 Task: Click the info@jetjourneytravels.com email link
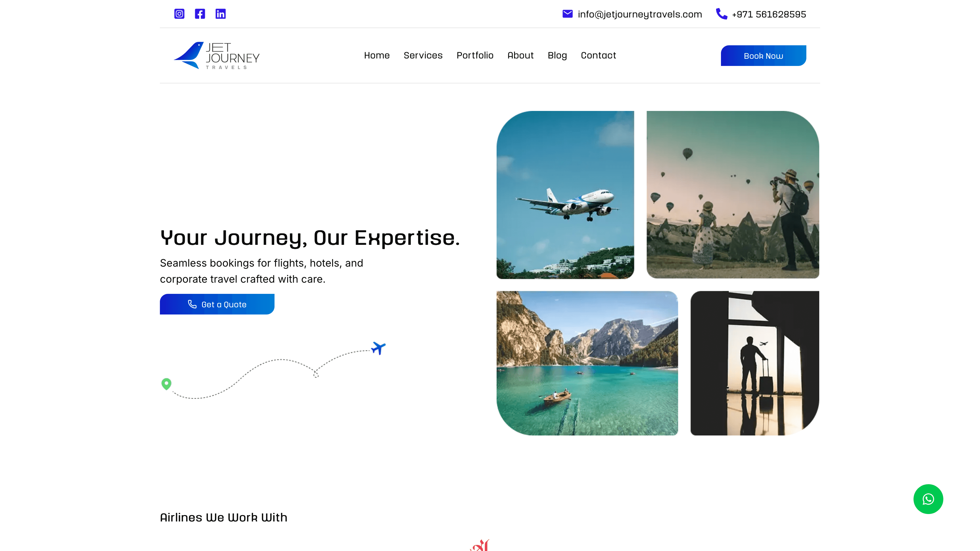(x=640, y=14)
